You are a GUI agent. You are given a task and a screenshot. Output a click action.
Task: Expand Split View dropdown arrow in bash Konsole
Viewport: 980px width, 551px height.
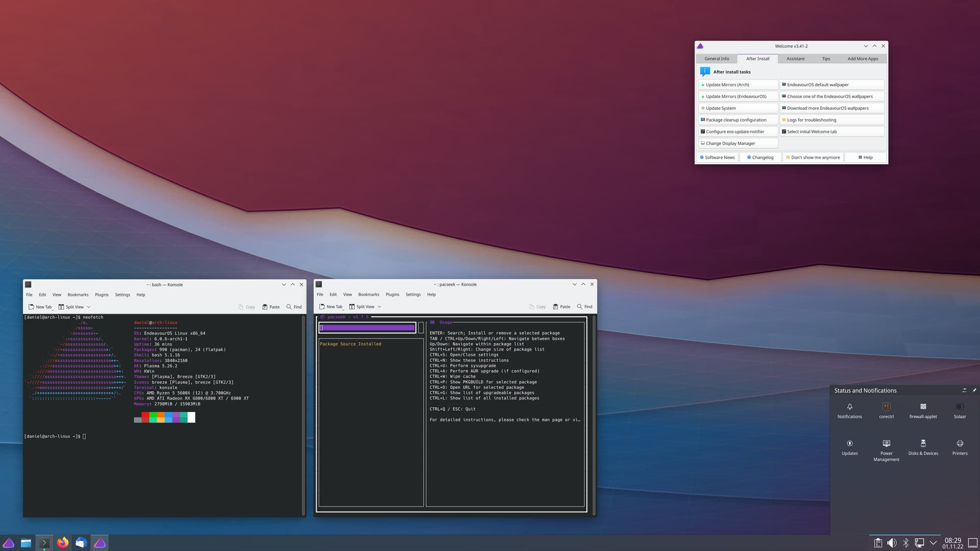click(x=89, y=307)
